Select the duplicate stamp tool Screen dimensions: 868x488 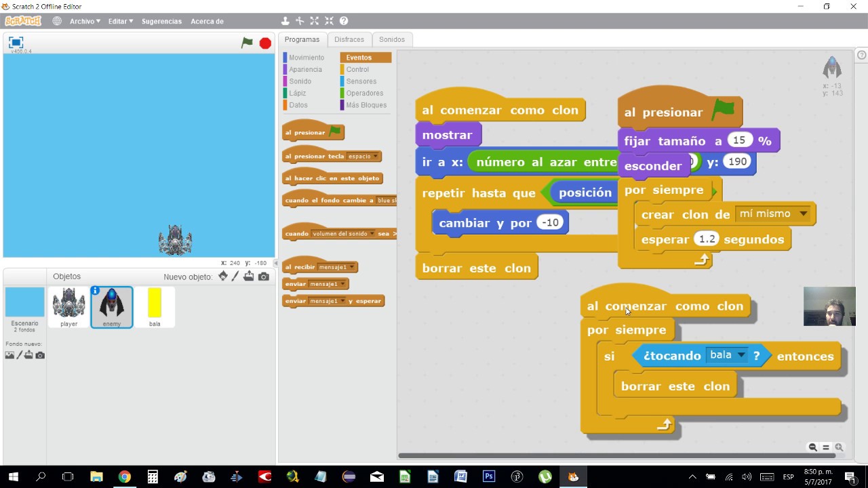pos(285,21)
